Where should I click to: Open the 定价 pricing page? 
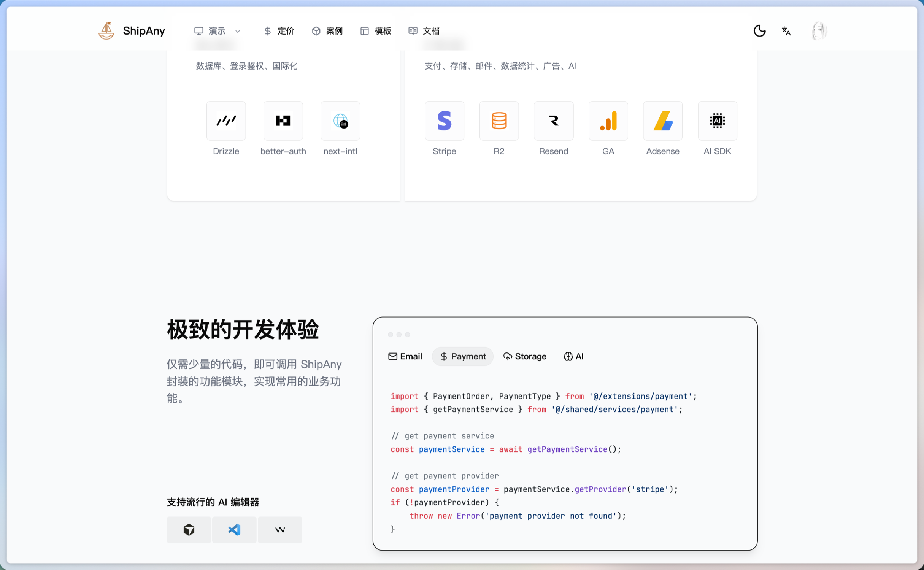click(279, 31)
